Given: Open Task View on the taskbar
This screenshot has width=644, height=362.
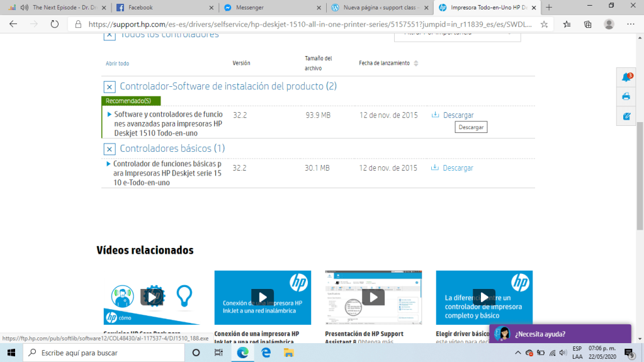Looking at the screenshot, I should [218, 353].
